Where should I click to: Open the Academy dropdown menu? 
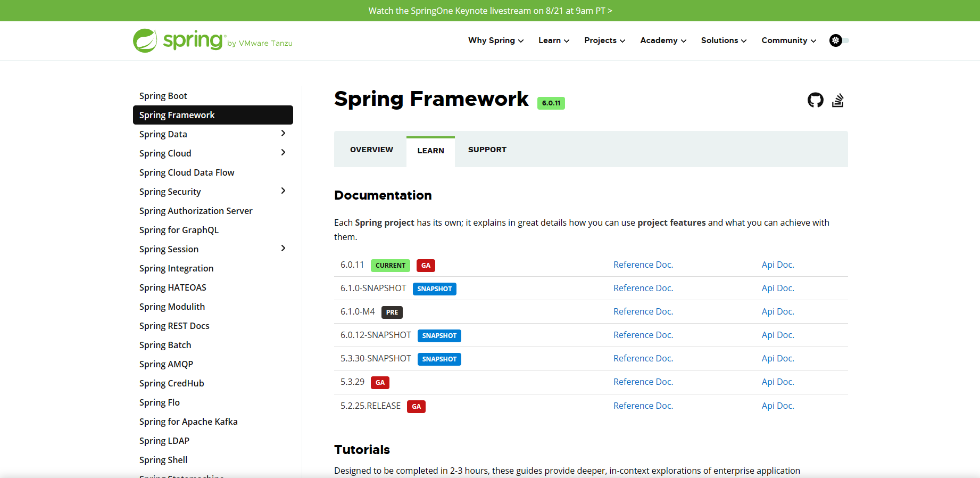click(x=663, y=40)
